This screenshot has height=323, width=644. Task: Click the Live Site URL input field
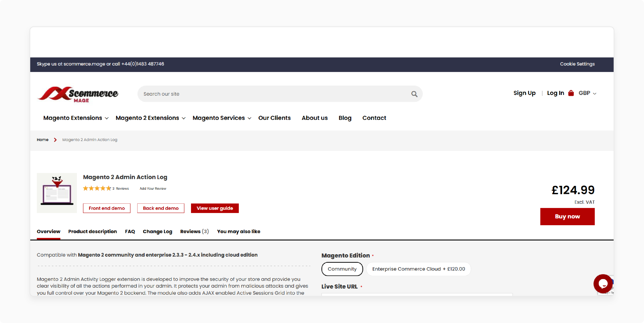tap(417, 294)
